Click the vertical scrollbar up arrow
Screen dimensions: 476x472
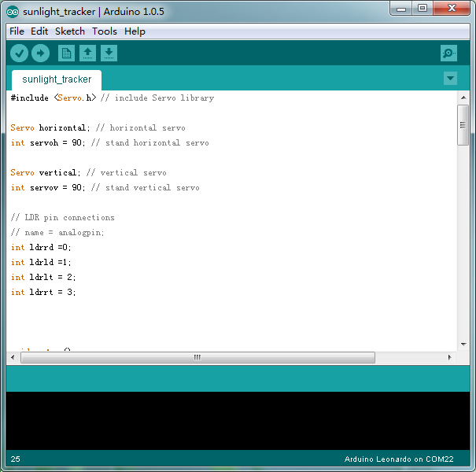463,98
